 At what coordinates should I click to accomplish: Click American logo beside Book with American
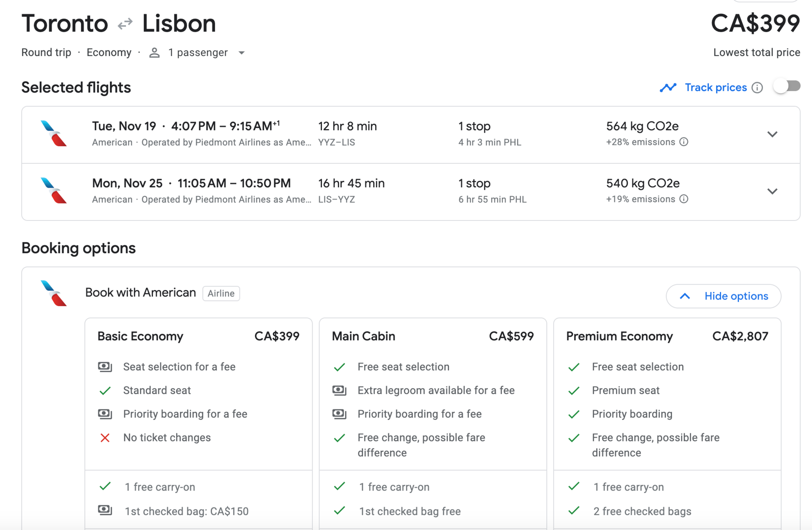point(54,293)
